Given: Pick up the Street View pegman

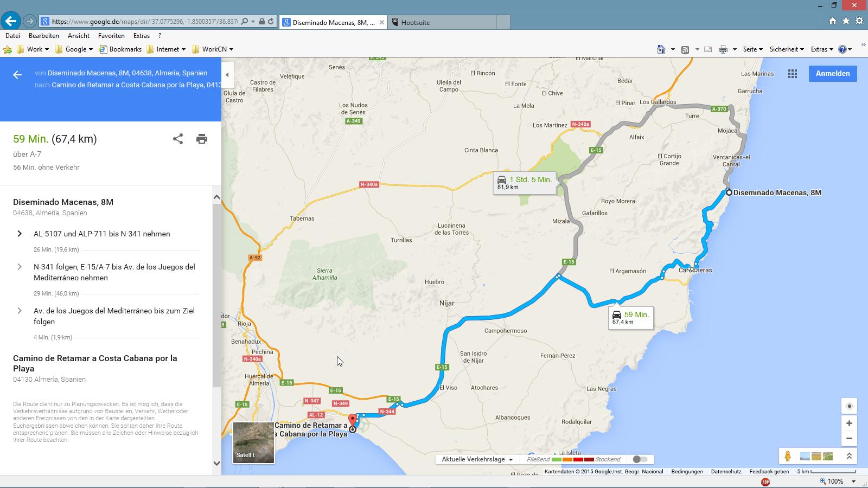Looking at the screenshot, I should pyautogui.click(x=788, y=457).
